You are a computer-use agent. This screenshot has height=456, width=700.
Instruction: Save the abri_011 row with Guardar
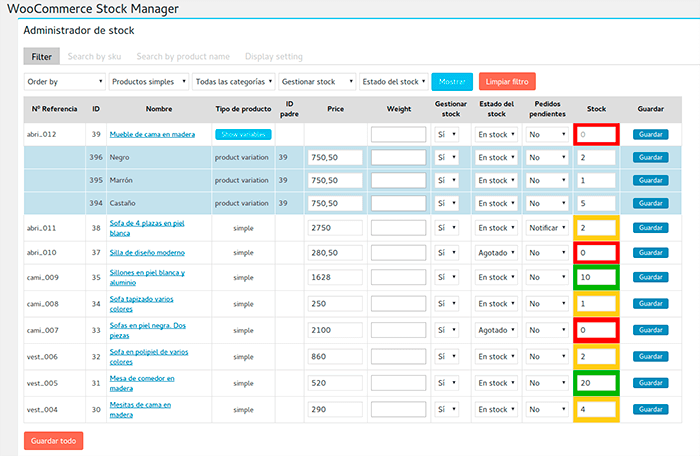point(650,228)
